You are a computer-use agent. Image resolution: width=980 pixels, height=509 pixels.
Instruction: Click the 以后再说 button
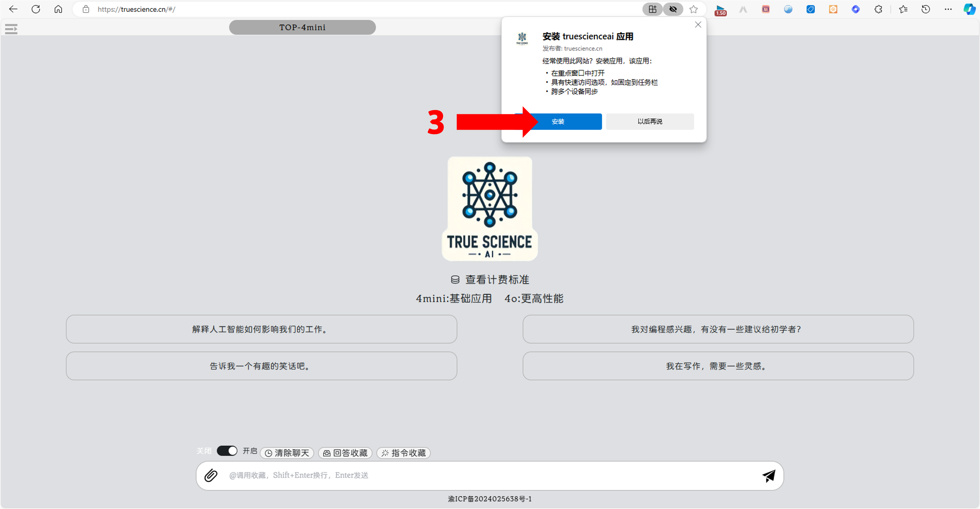click(650, 122)
